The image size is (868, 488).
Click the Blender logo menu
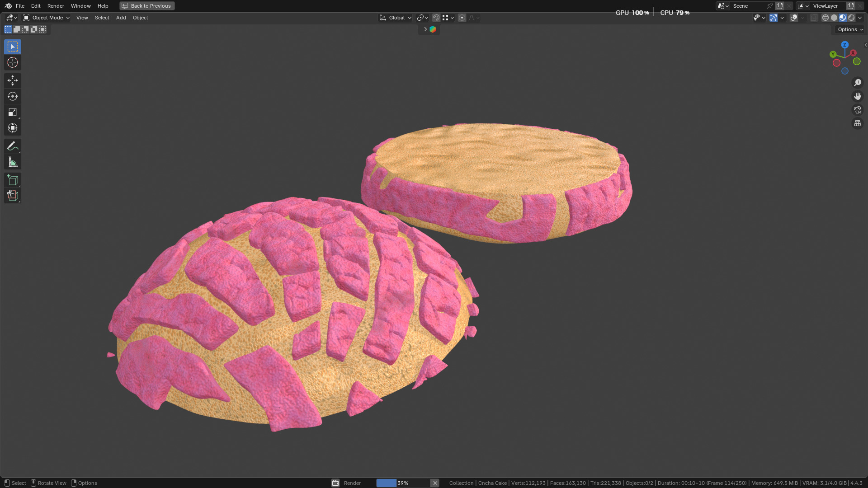pos(8,6)
